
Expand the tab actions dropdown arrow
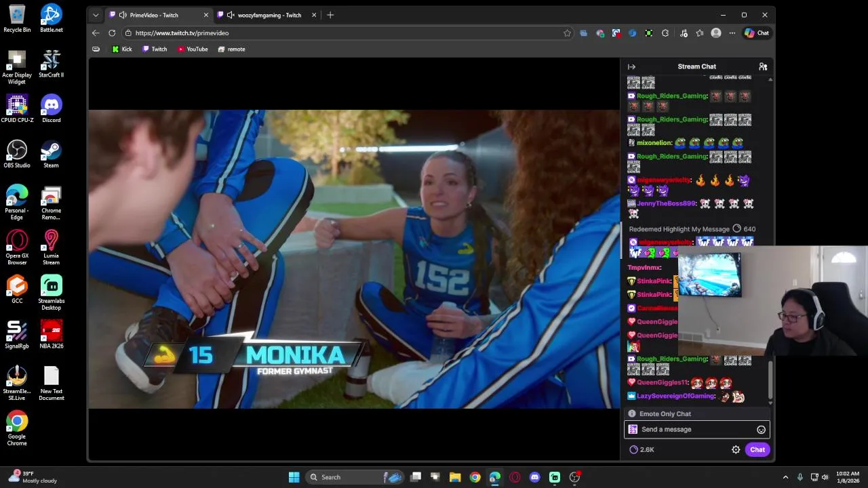coord(96,15)
